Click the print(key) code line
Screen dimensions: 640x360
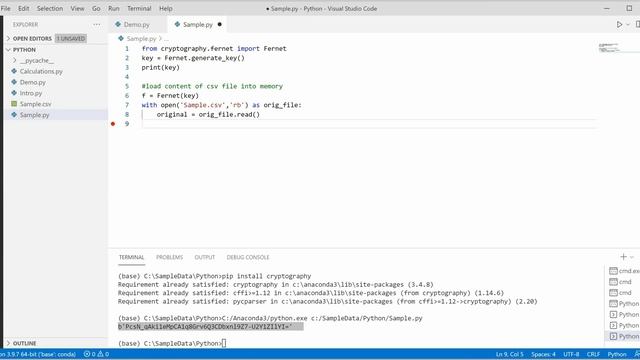coord(160,67)
